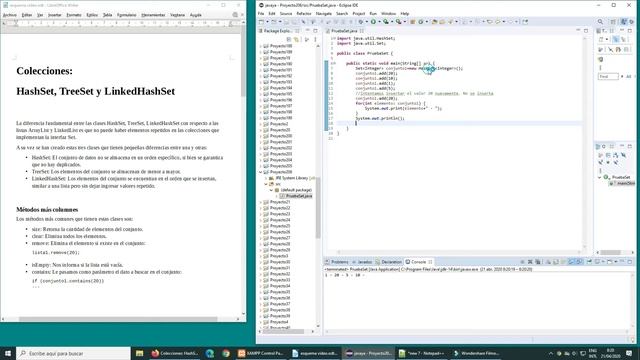This screenshot has height=360, width=640.
Task: Open Insertar menu in LibreOffice Writer
Action: [x=55, y=15]
